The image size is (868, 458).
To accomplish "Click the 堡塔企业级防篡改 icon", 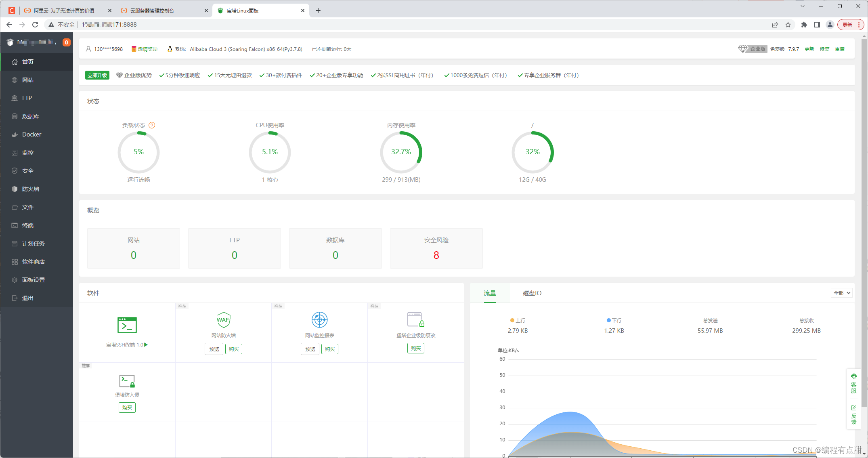I will (x=416, y=319).
